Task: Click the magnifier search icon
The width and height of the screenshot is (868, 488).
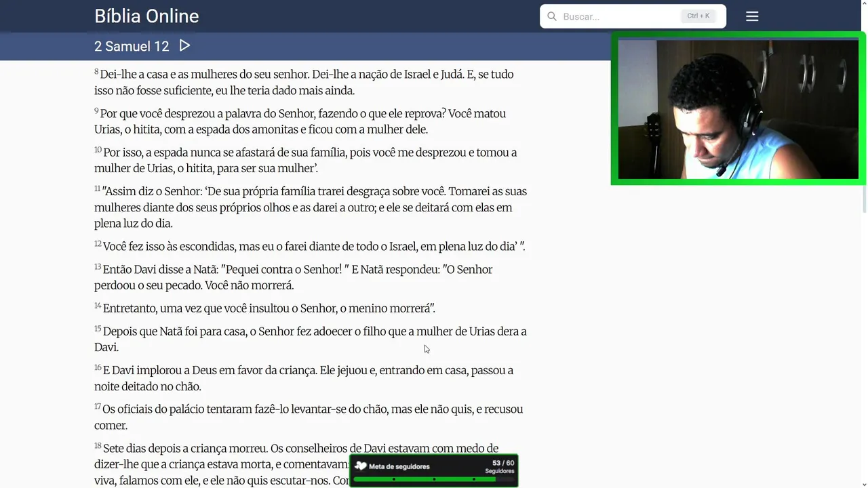Action: coord(552,16)
